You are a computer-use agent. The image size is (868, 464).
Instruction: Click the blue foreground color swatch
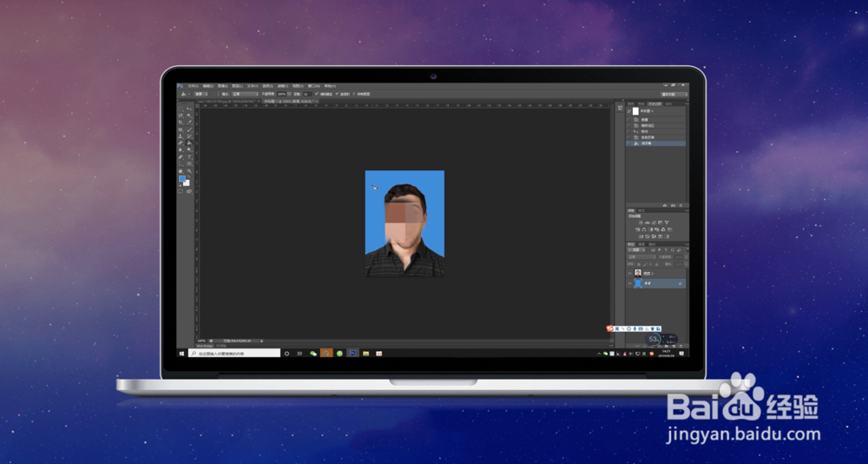[x=182, y=178]
